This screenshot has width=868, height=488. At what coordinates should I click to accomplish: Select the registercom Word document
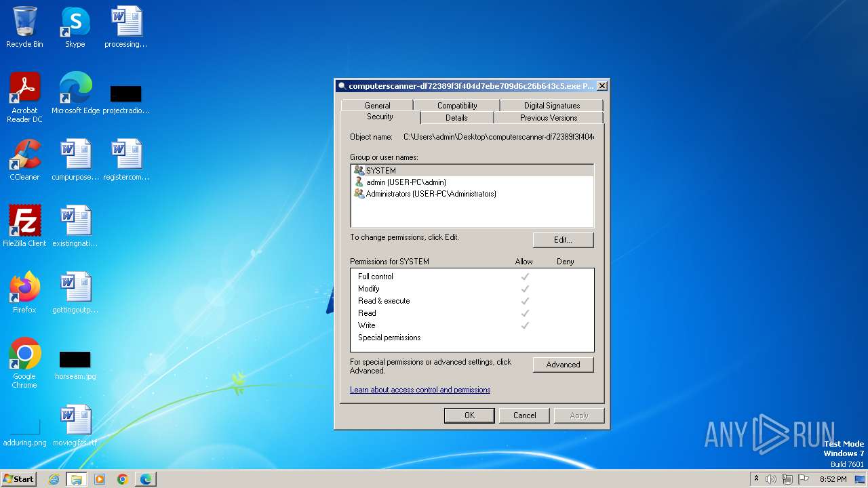(x=126, y=160)
